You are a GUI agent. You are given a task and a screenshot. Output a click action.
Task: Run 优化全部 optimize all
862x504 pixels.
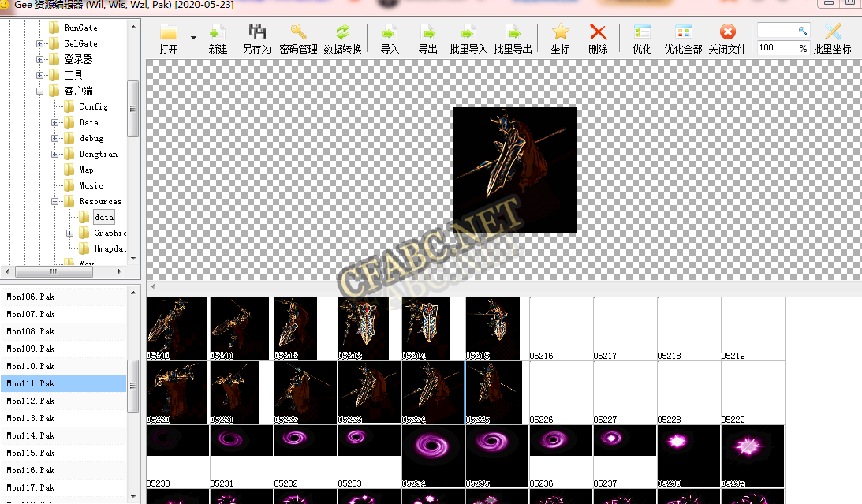[x=683, y=39]
